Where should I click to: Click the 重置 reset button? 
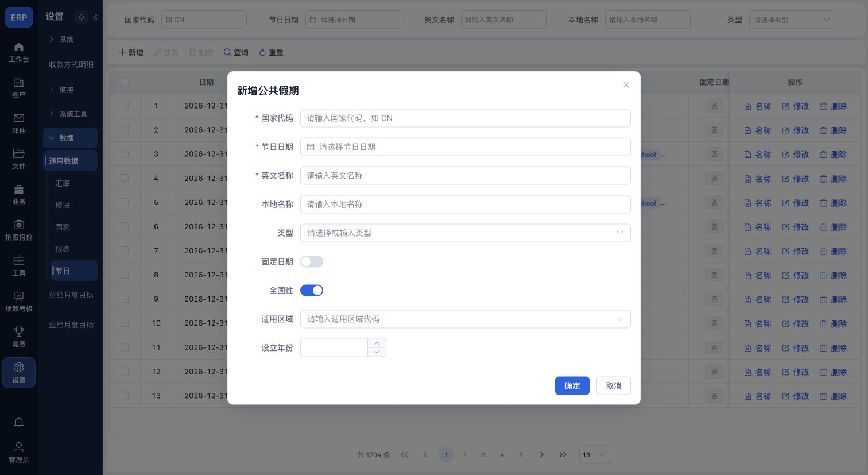point(271,52)
